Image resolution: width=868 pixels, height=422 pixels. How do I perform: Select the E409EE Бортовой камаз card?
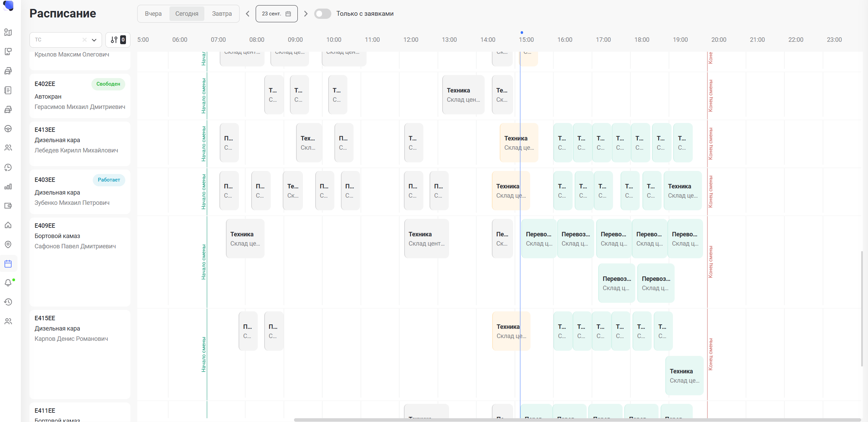pyautogui.click(x=80, y=262)
